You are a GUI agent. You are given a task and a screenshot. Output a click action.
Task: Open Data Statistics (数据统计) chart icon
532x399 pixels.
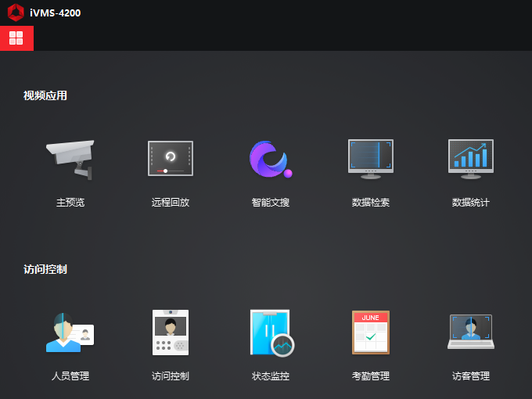(471, 159)
